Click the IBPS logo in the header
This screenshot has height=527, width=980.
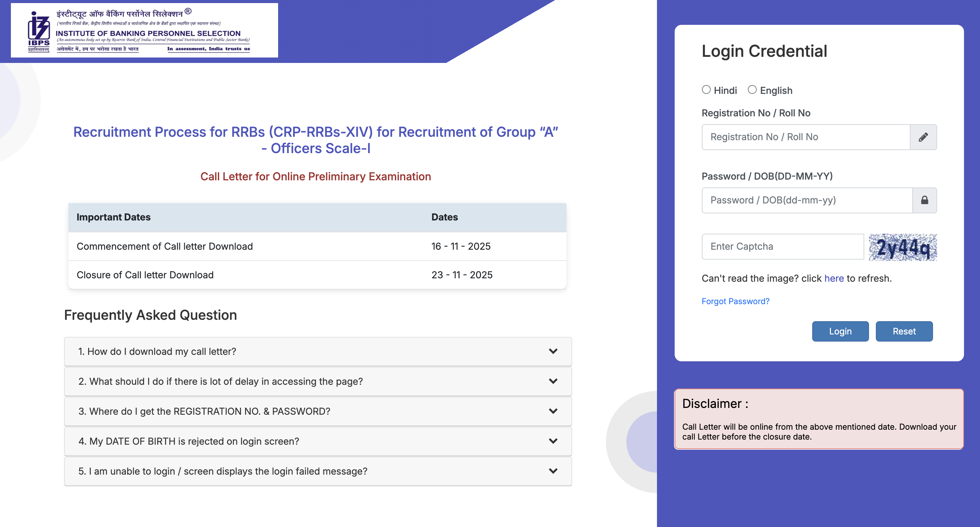tap(37, 28)
